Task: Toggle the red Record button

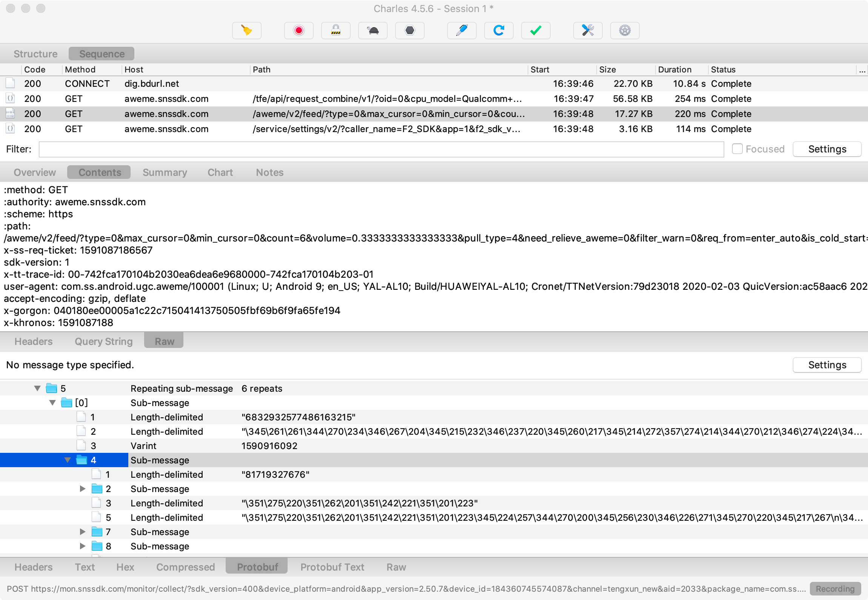Action: coord(299,30)
